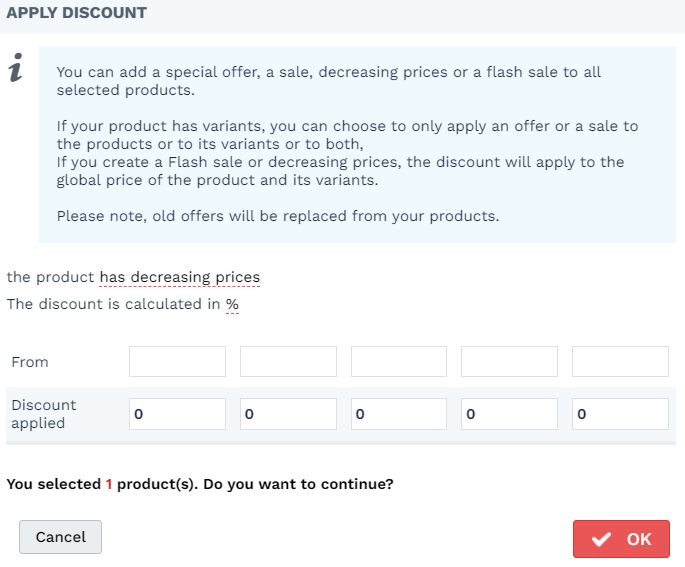This screenshot has width=685, height=567.
Task: Select the fifth Discount applied field
Action: pyautogui.click(x=620, y=414)
